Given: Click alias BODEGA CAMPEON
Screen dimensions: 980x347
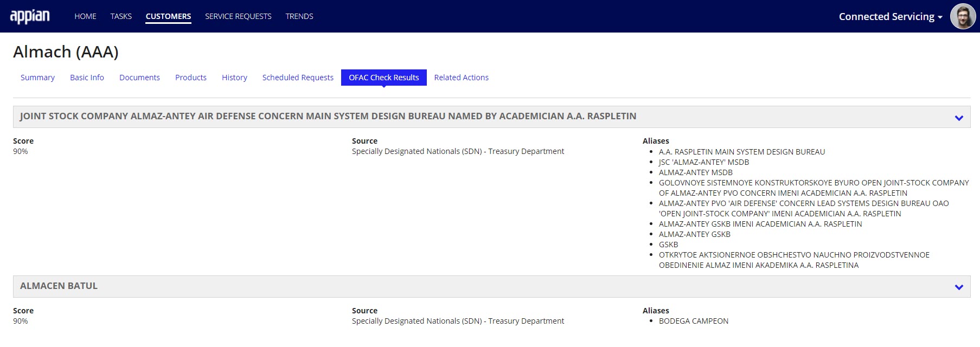Looking at the screenshot, I should 694,321.
